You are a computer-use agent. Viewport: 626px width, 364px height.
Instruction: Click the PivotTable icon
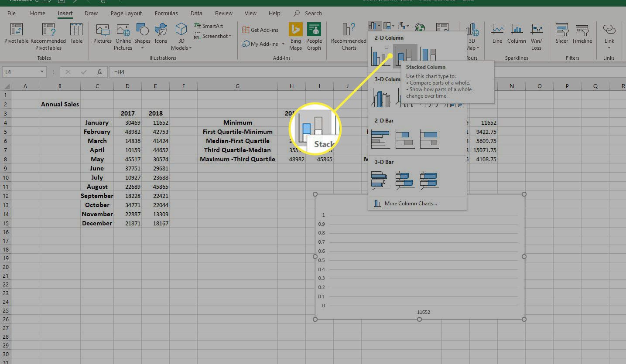pos(16,34)
